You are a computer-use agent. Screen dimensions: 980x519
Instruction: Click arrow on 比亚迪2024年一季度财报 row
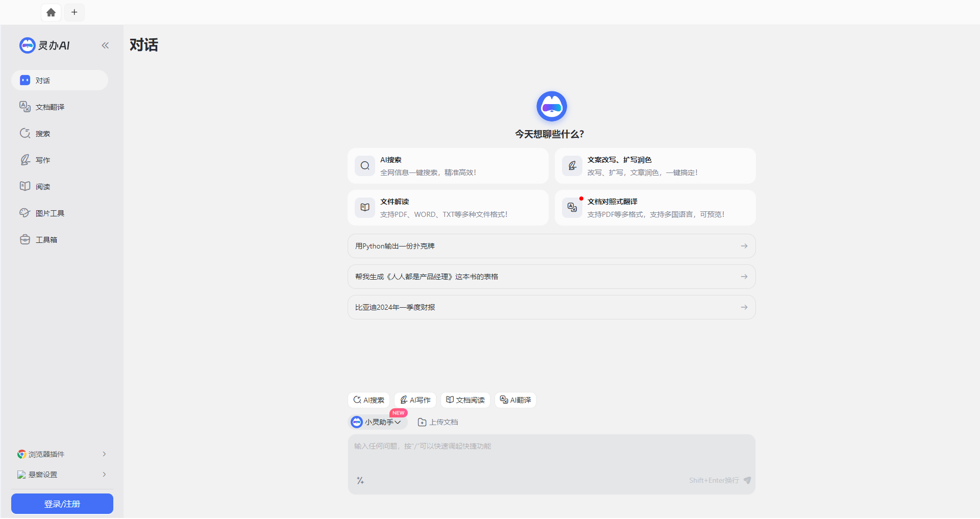(744, 307)
